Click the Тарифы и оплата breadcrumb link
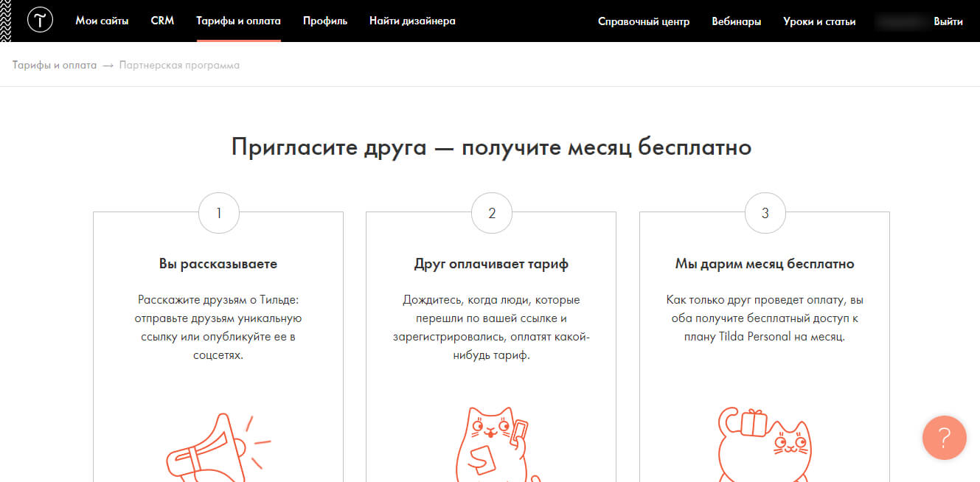980x482 pixels. 53,65
